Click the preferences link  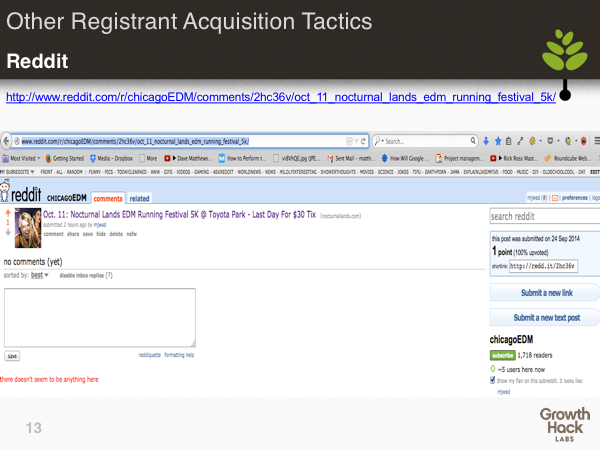pyautogui.click(x=575, y=198)
